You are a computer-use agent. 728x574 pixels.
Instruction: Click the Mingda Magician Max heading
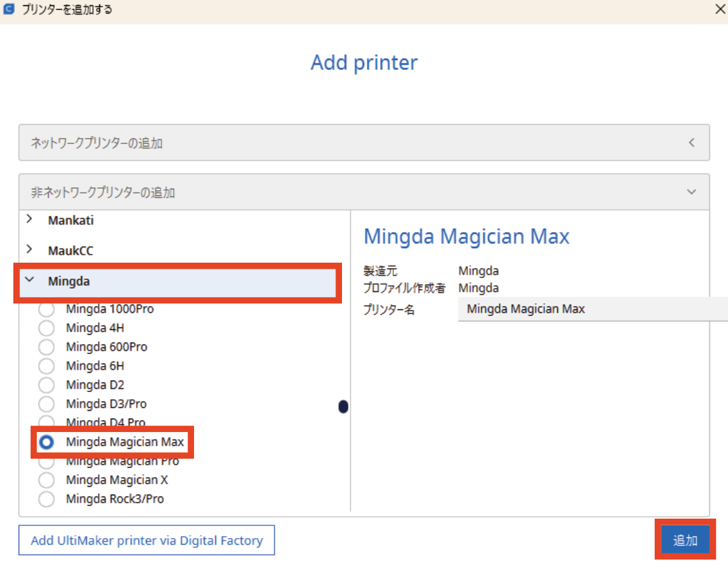click(x=467, y=237)
